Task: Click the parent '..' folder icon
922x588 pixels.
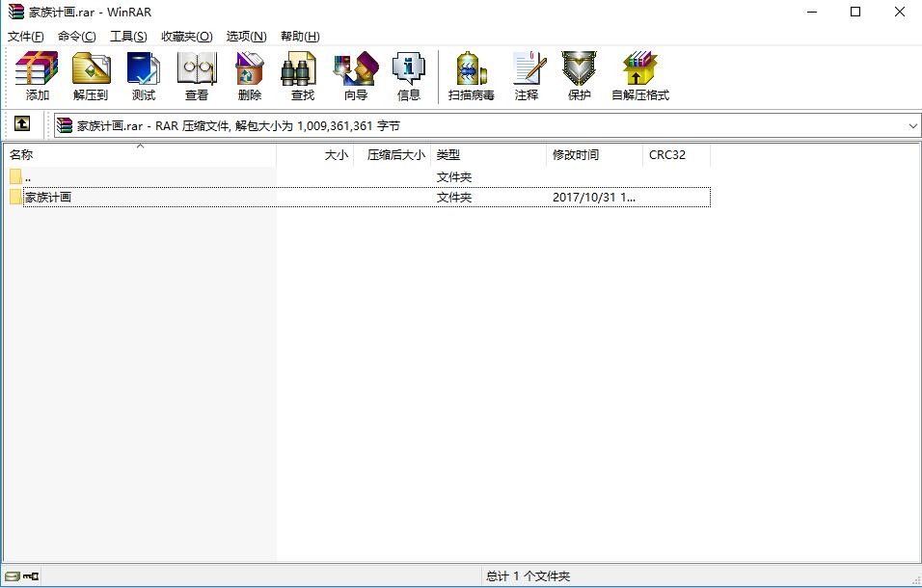Action: pos(15,176)
